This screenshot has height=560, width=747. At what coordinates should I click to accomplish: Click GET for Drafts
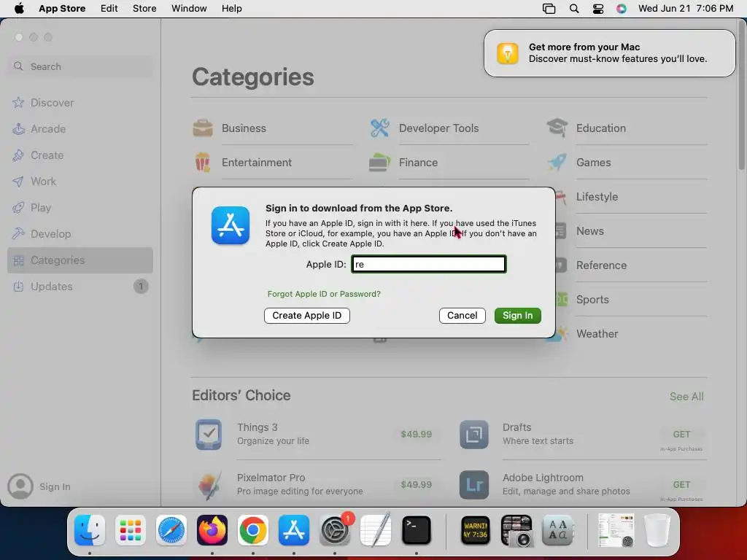tap(681, 435)
